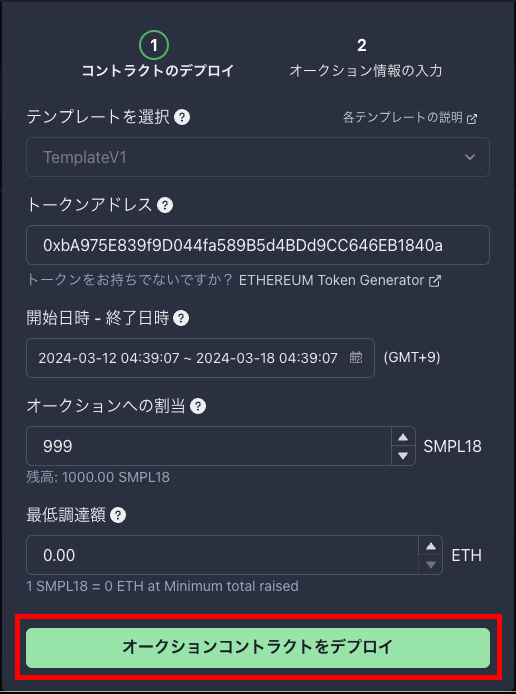Decrease minimum ETH amount with down arrow
The height and width of the screenshot is (694, 516).
431,565
